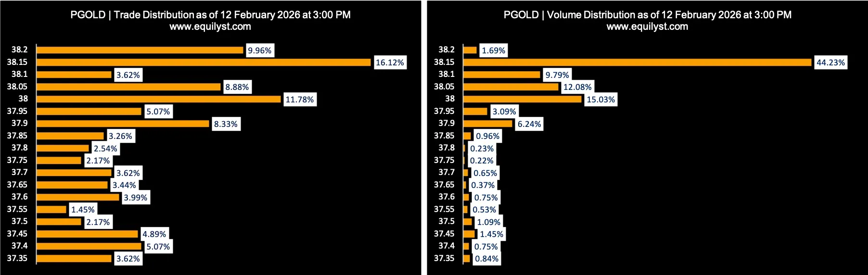Select the 8.88% trade bar at 38.05
868x275 pixels.
pos(128,87)
